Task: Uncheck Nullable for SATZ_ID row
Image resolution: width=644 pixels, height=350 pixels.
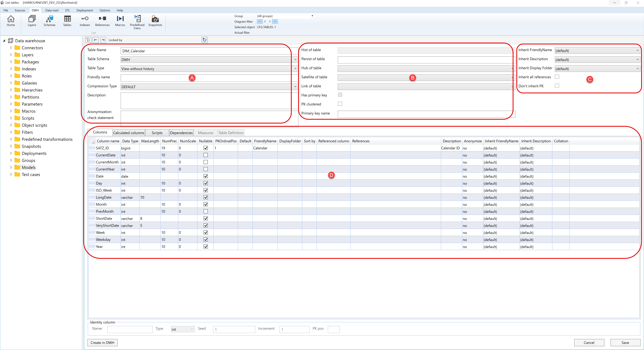Action: click(x=206, y=148)
